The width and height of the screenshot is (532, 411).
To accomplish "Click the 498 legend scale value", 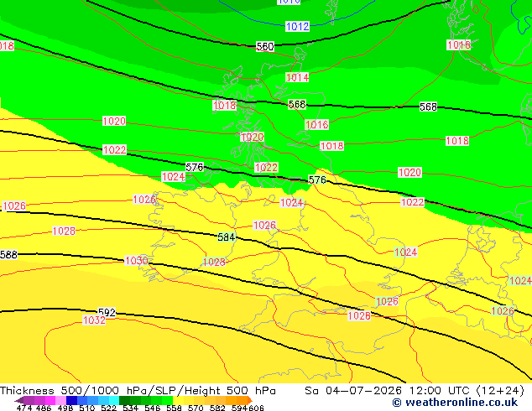I will tap(65, 408).
